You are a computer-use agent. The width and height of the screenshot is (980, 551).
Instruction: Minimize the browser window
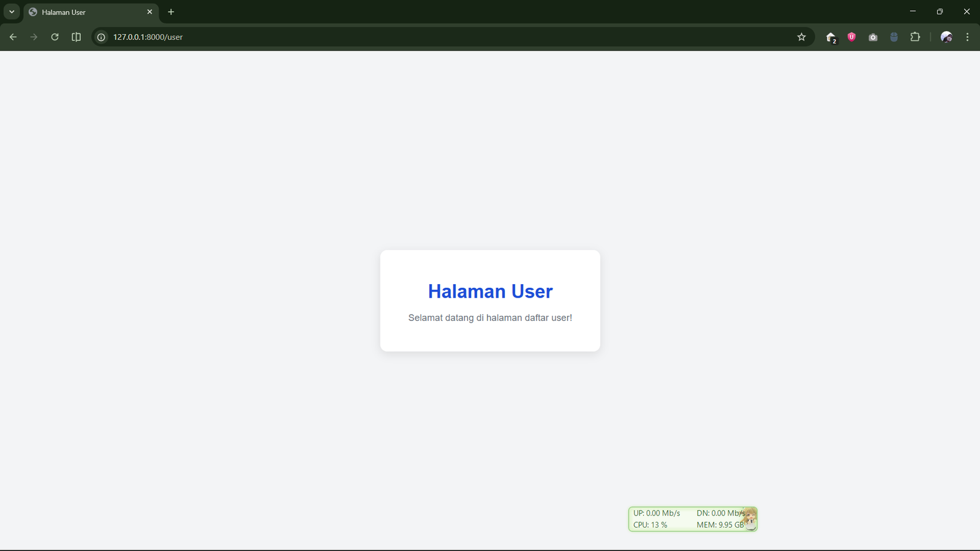click(913, 12)
